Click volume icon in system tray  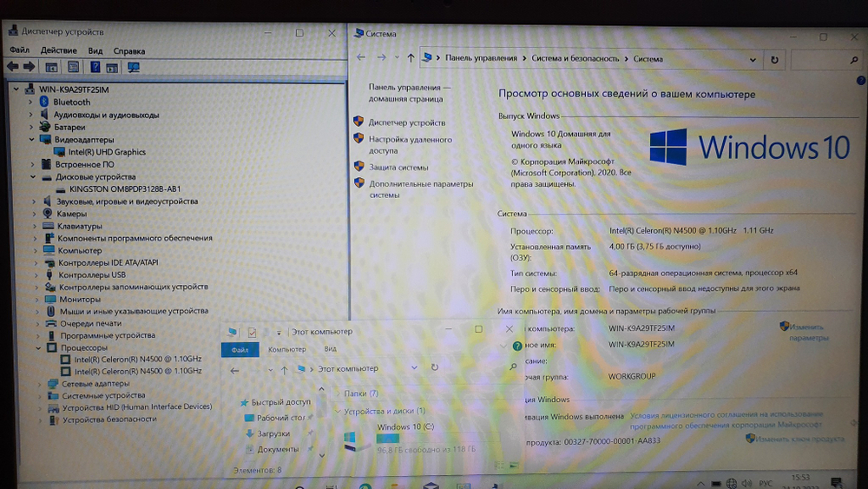[746, 483]
